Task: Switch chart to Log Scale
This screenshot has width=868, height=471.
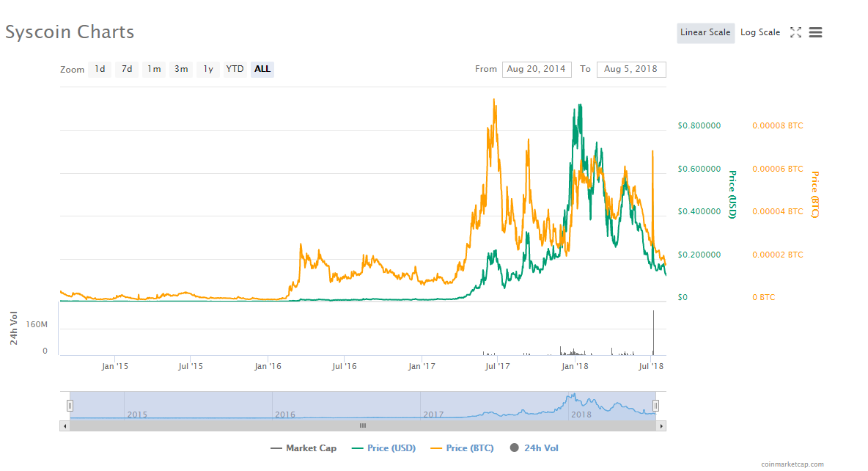Action: tap(760, 33)
